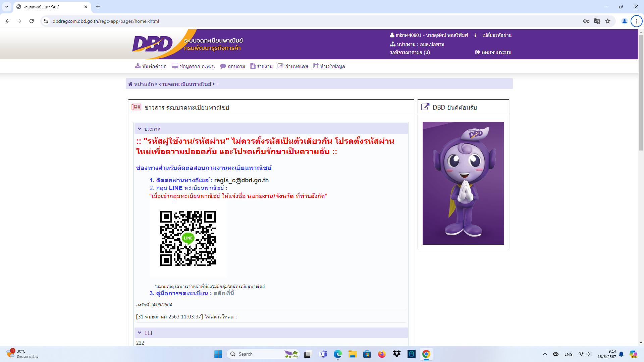Click the ENG language indicator
The width and height of the screenshot is (644, 362).
tap(569, 354)
